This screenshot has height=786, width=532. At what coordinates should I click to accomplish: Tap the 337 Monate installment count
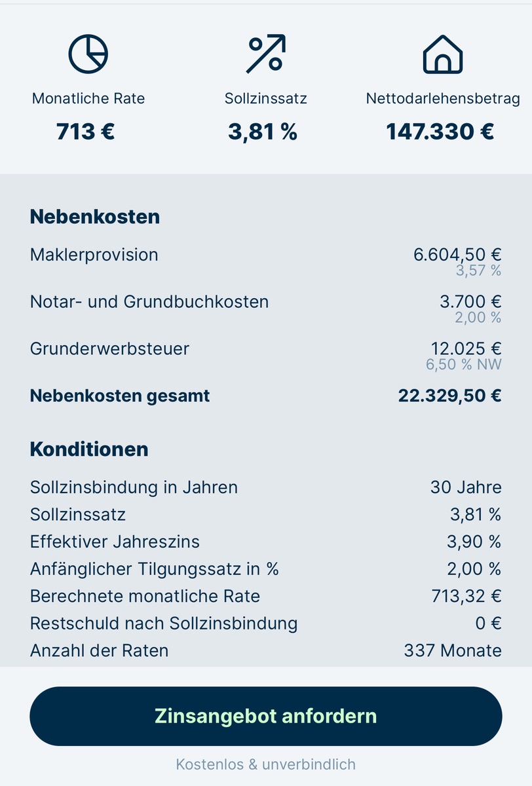coord(453,650)
